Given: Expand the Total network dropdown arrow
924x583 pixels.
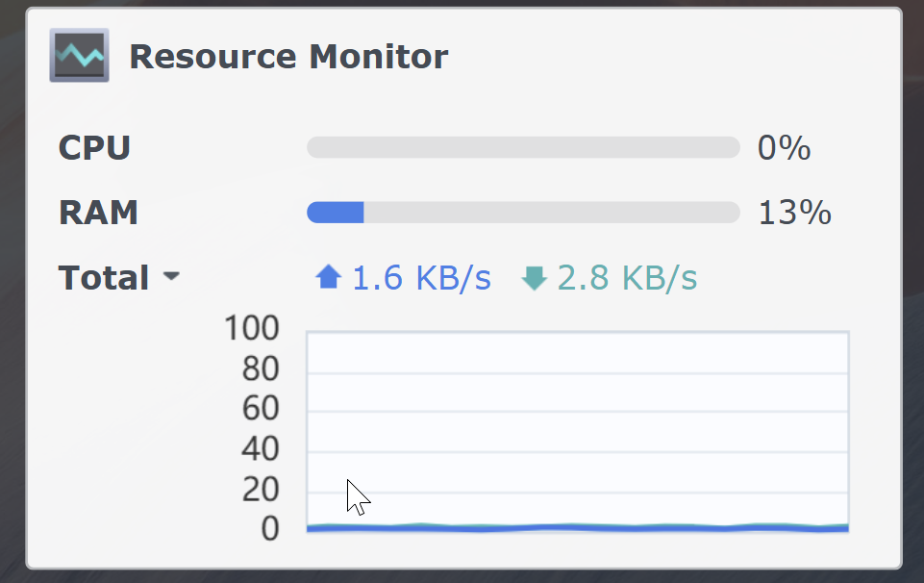Looking at the screenshot, I should [x=171, y=277].
